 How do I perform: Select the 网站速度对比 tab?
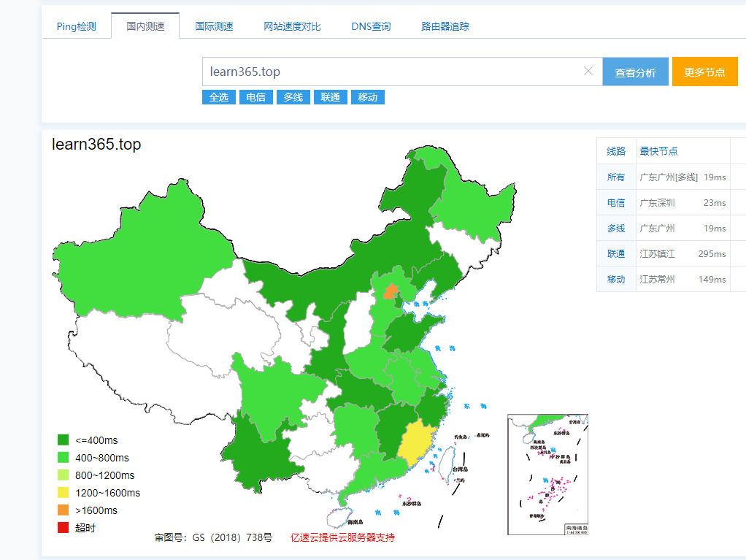(x=292, y=26)
